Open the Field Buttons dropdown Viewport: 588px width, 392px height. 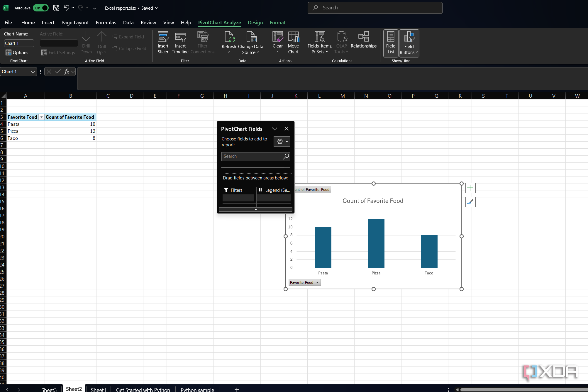[x=409, y=43]
